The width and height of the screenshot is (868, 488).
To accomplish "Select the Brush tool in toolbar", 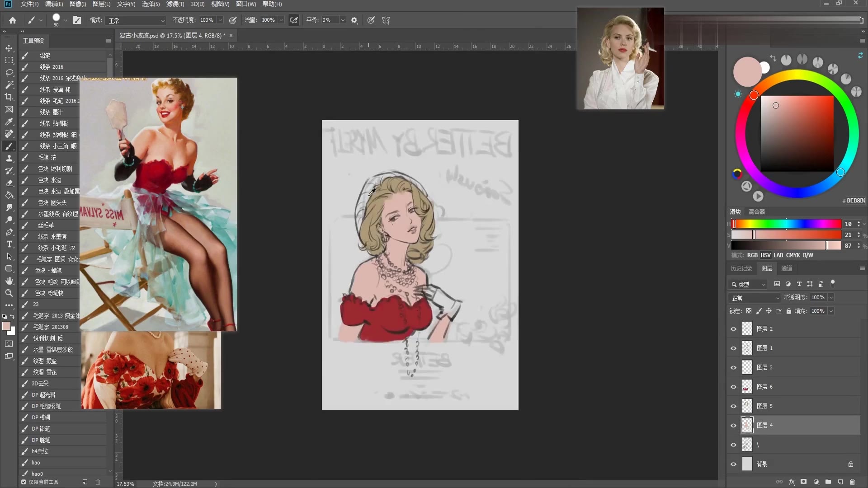I will [x=9, y=146].
